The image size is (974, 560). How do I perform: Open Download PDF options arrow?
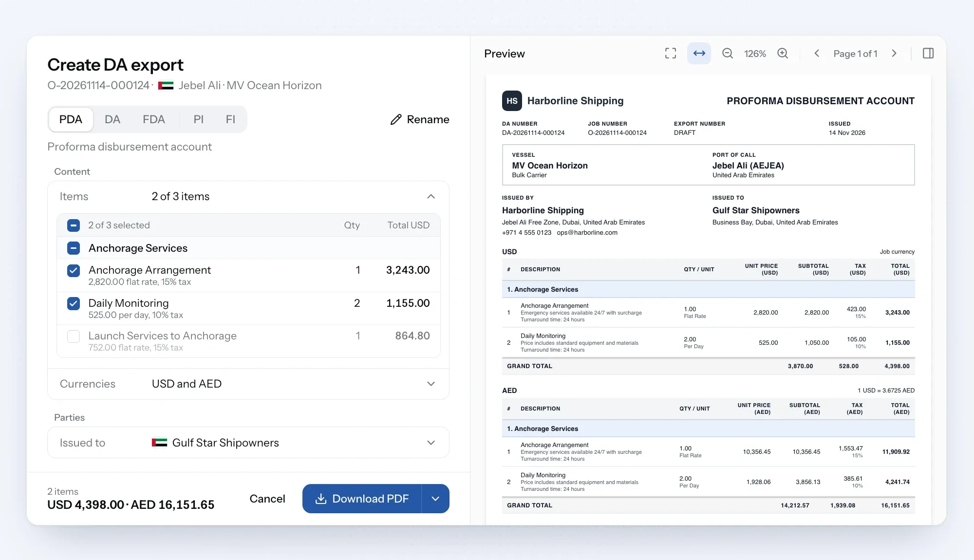(435, 499)
